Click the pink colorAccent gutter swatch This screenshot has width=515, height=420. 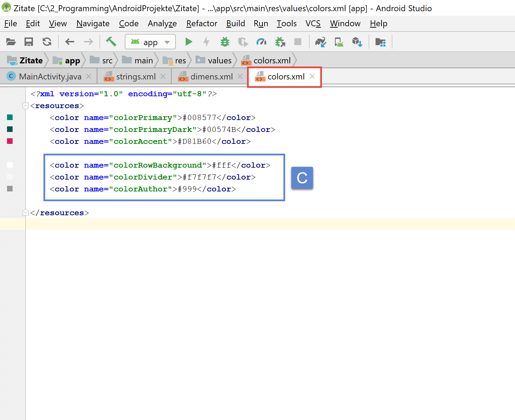(10, 141)
